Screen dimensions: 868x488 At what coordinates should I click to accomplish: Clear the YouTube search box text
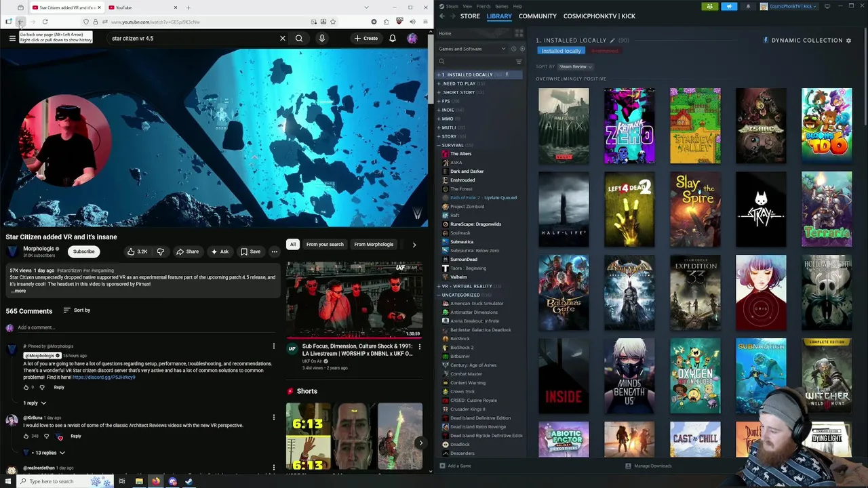283,39
